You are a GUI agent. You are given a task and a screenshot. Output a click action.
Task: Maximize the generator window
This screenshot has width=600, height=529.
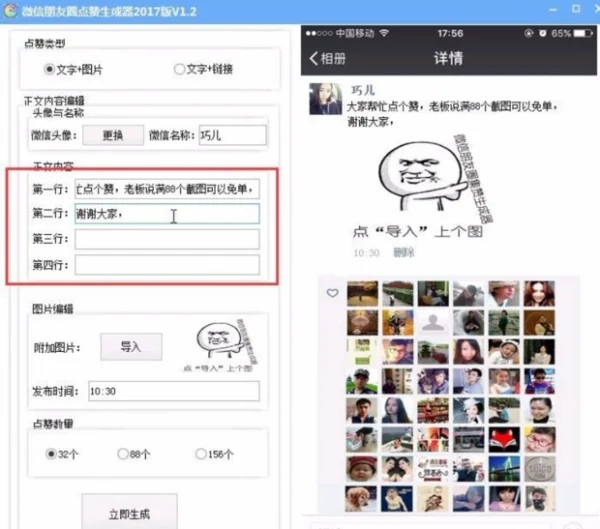(x=576, y=9)
